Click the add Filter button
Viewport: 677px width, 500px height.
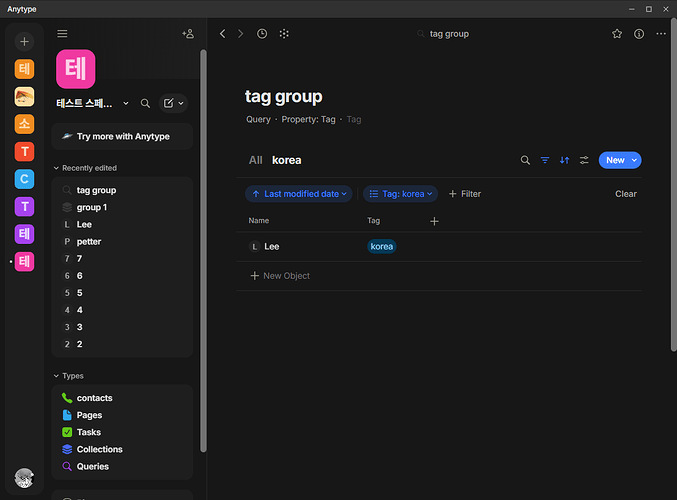(465, 194)
